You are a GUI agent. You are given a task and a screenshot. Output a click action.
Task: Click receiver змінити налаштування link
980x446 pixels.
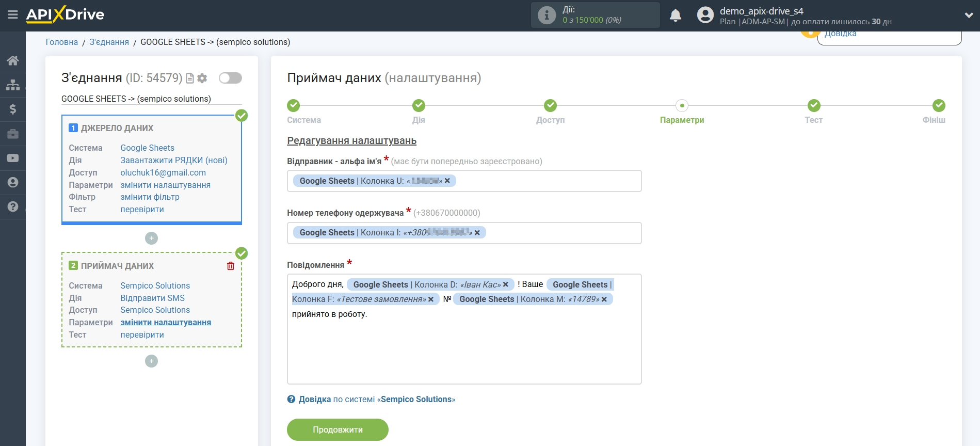coord(166,322)
